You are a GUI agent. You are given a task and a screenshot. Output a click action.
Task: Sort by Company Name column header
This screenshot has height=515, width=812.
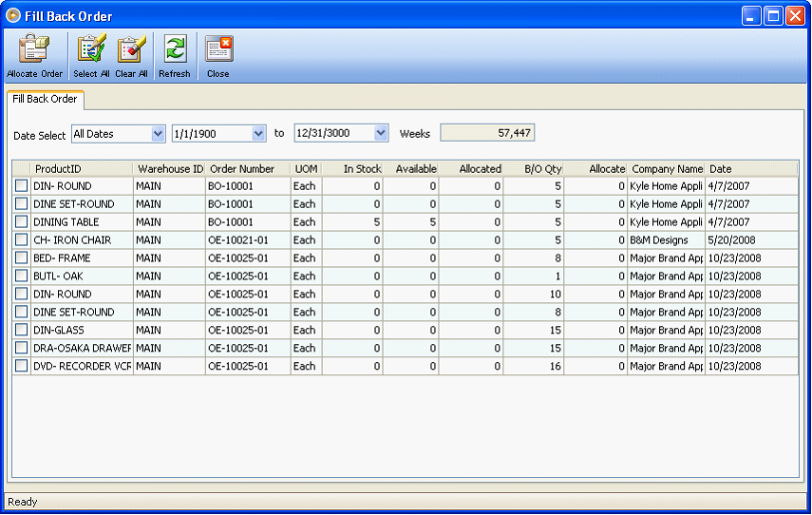667,169
